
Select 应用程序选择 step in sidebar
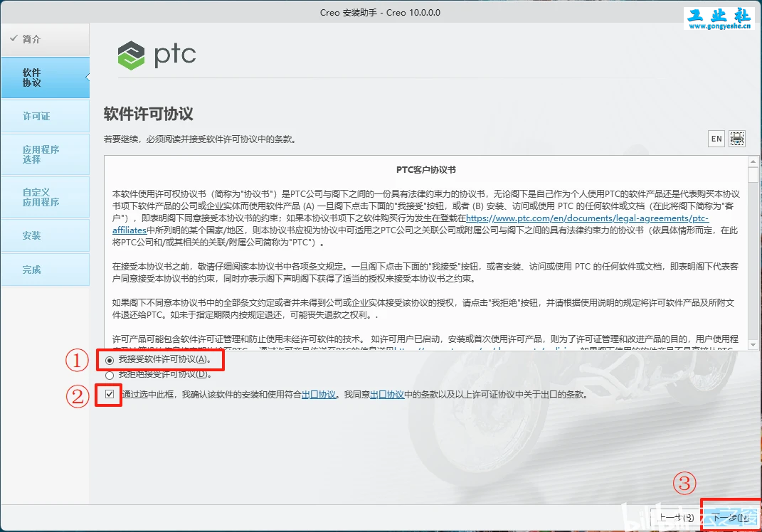point(46,154)
